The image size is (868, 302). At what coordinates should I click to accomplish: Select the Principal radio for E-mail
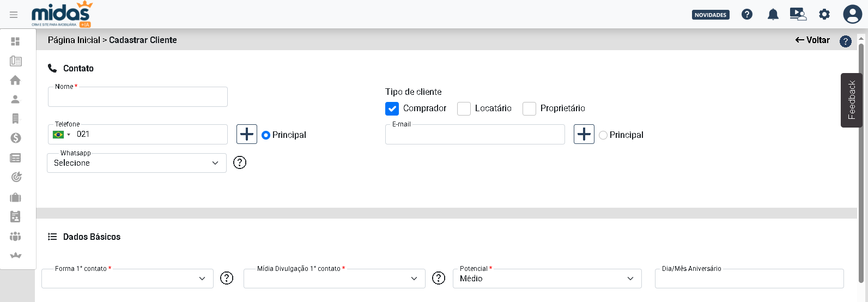(603, 135)
